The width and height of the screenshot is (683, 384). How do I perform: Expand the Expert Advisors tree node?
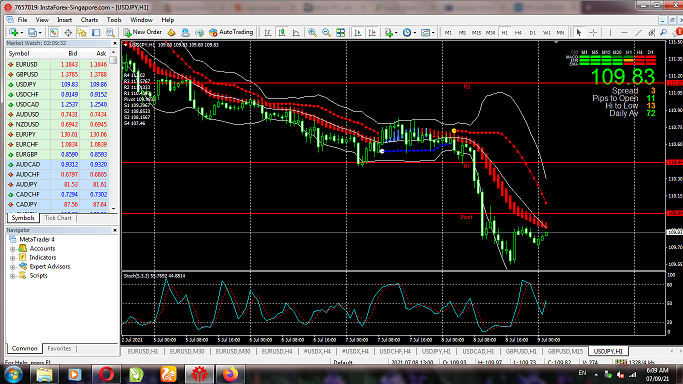(x=13, y=267)
